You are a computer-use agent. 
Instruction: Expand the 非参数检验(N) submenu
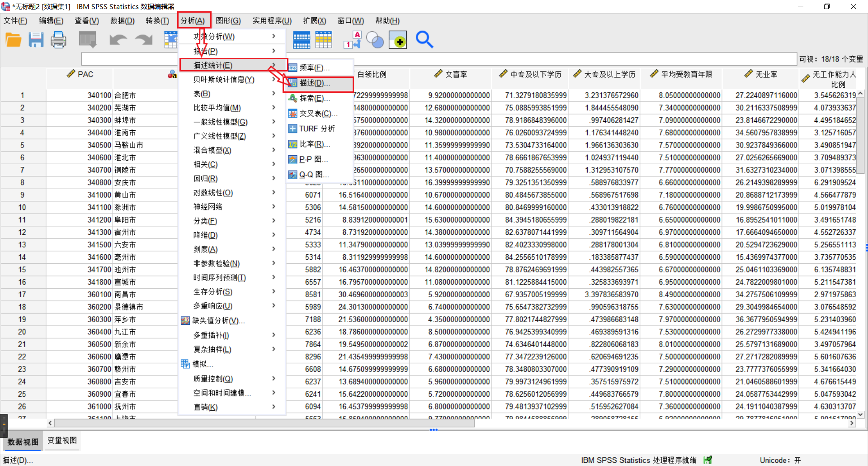pos(232,263)
